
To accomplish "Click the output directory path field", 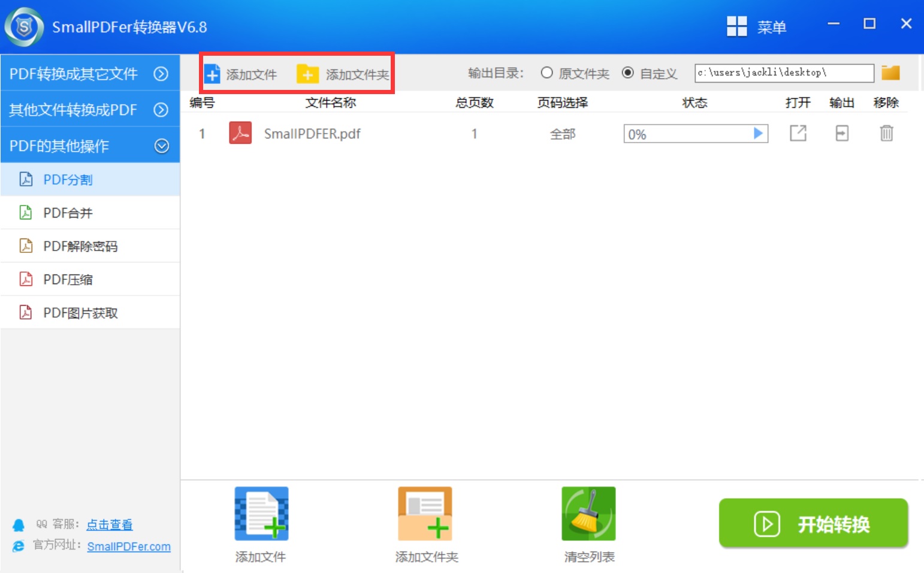I will (x=784, y=73).
